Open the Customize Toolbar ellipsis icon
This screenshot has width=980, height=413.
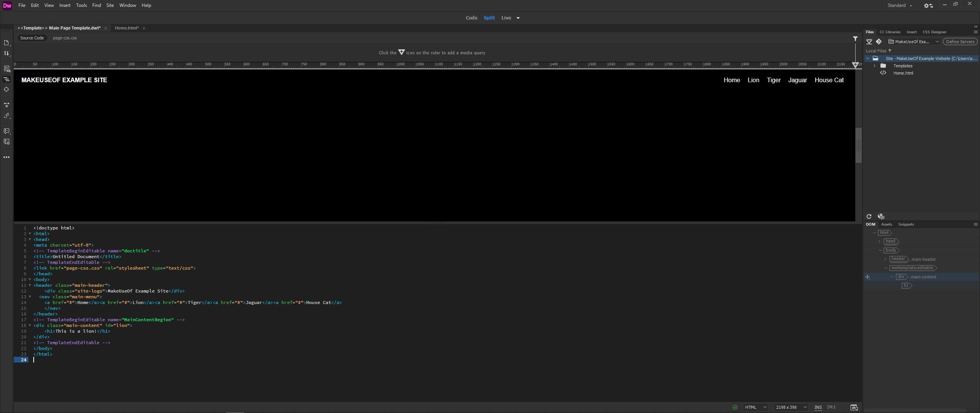point(7,157)
